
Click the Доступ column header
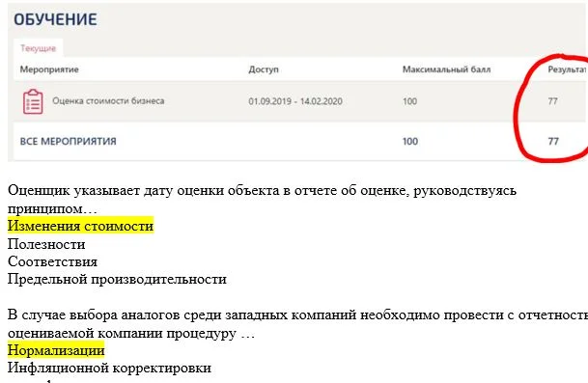point(264,69)
